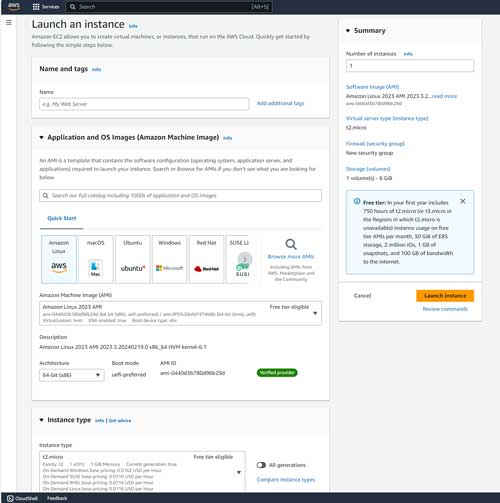500x503 pixels.
Task: Click Info link next to Number of instances
Action: (408, 54)
